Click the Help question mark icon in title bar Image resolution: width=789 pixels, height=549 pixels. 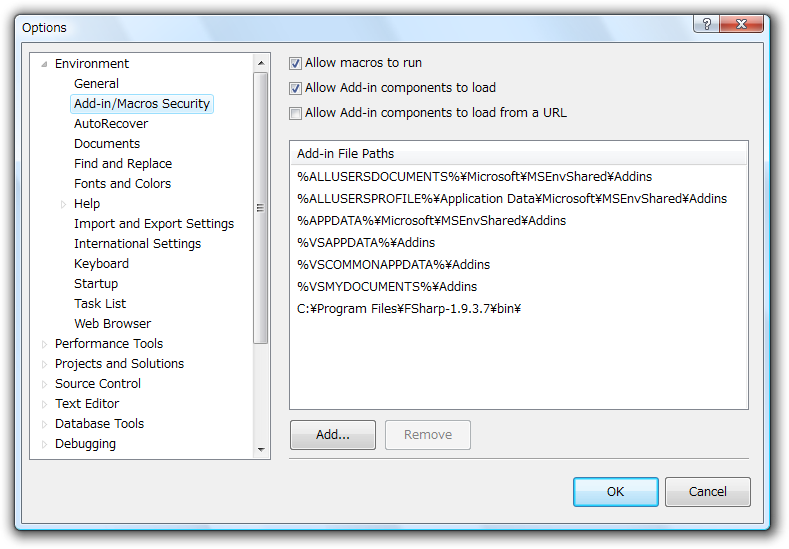[706, 24]
